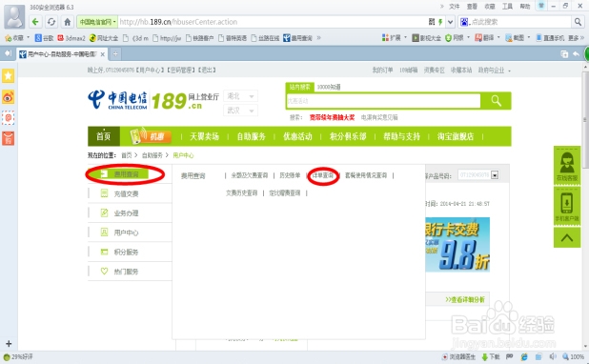This screenshot has width=589, height=364.
Task: Focus the site search input field
Action: [x=383, y=101]
